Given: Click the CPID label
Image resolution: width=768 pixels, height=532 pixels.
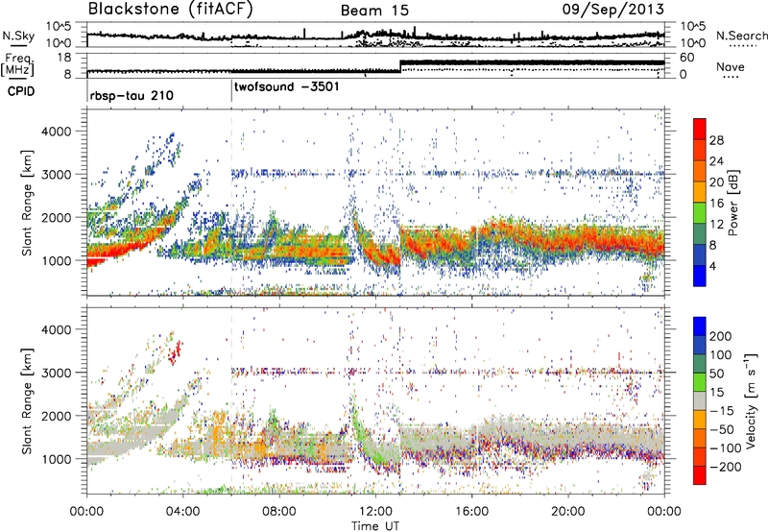Looking at the screenshot, I should [21, 91].
